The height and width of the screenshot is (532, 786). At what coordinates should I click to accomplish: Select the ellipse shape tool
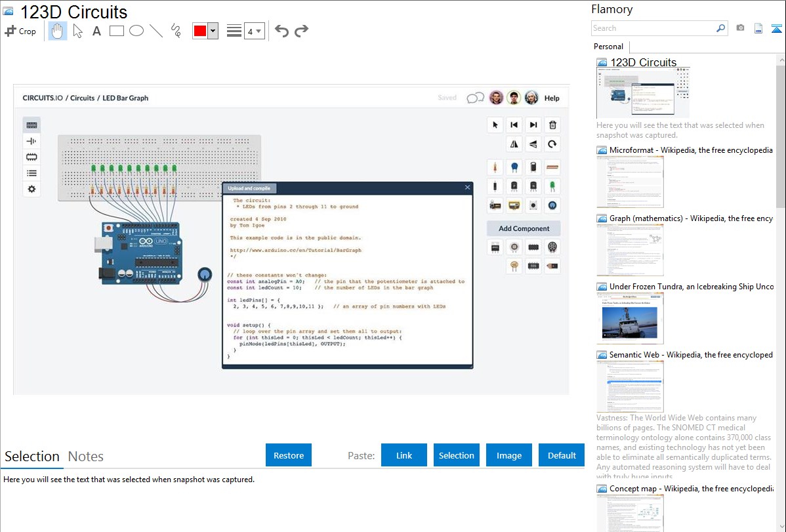coord(136,31)
